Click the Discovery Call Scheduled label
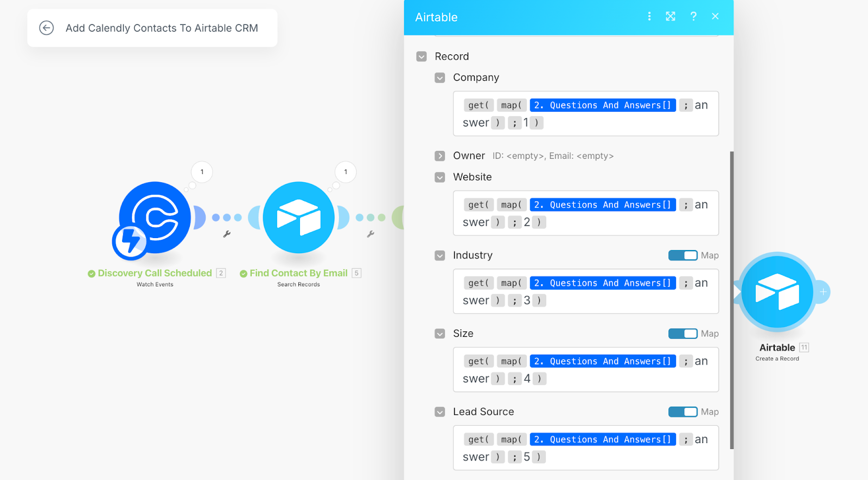The height and width of the screenshot is (480, 868). coord(155,273)
